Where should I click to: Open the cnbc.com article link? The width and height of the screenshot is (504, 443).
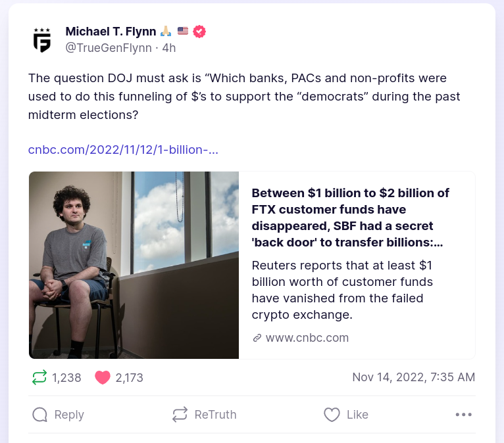123,150
